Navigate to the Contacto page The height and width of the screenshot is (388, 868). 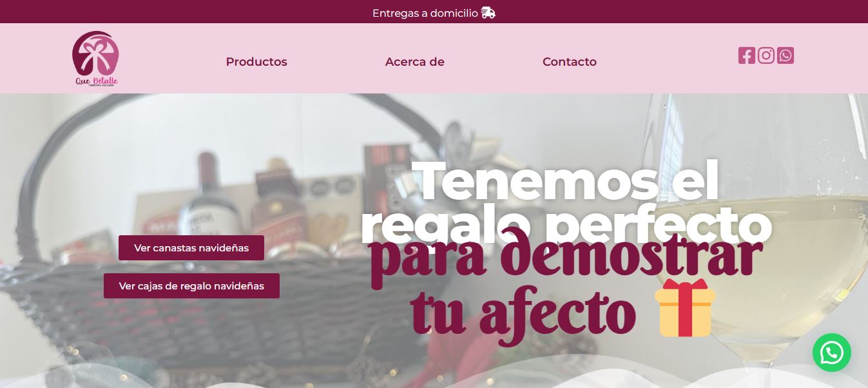pyautogui.click(x=570, y=62)
